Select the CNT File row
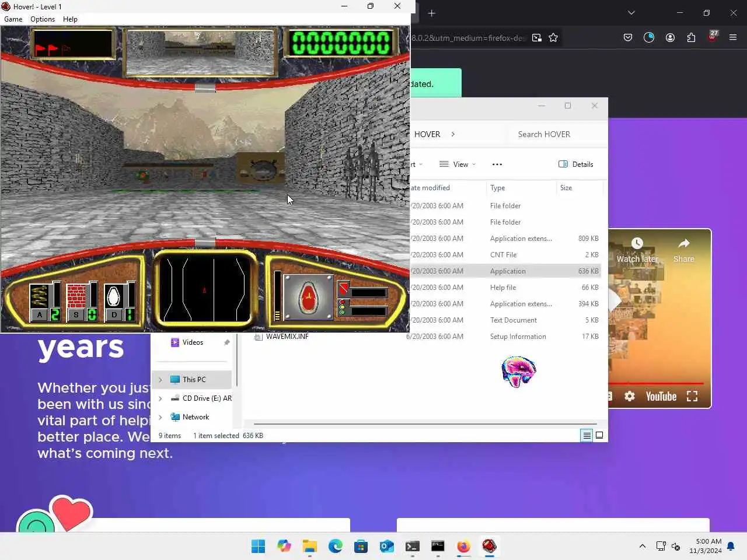This screenshot has width=747, height=560. click(505, 255)
